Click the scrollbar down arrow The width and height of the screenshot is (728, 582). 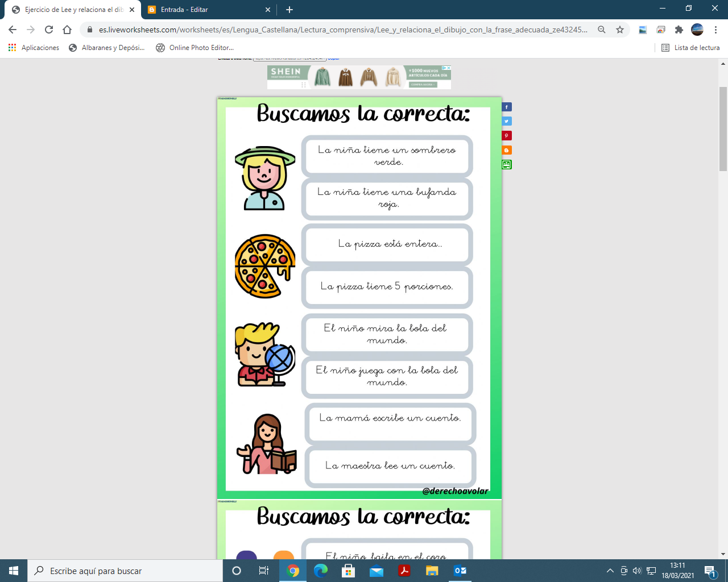coord(723,554)
